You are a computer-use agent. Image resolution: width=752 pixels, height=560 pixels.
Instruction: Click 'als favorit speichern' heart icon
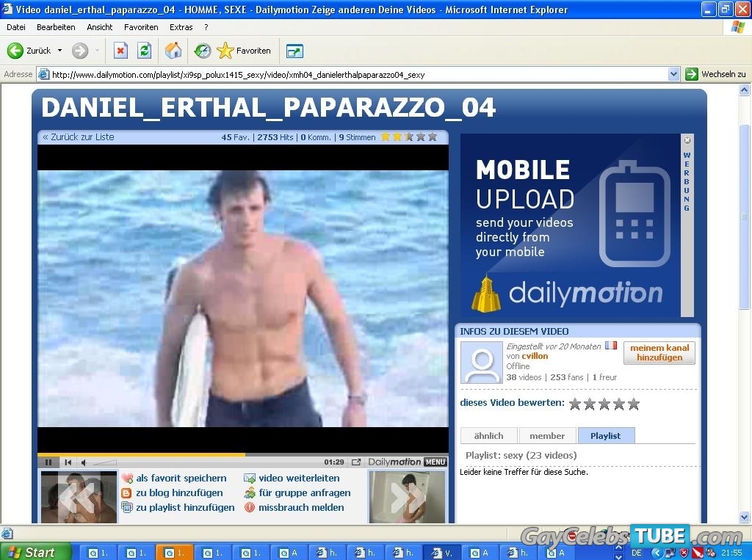coord(127,478)
